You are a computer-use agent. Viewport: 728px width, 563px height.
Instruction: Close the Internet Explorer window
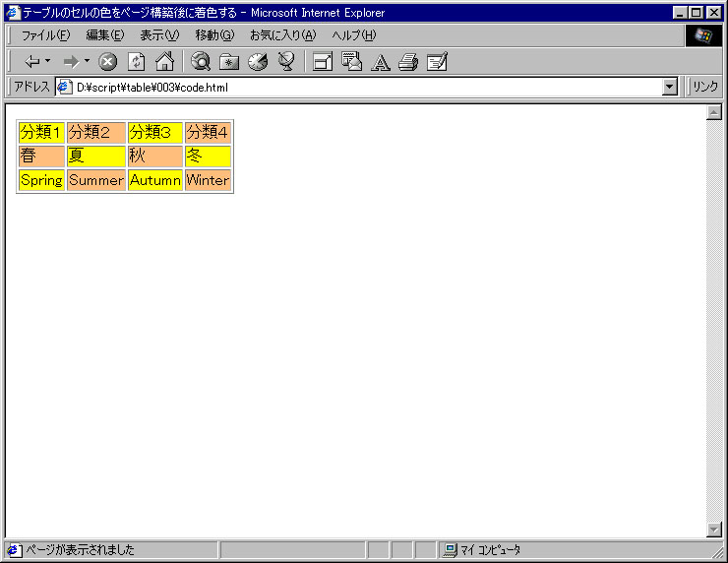click(714, 13)
